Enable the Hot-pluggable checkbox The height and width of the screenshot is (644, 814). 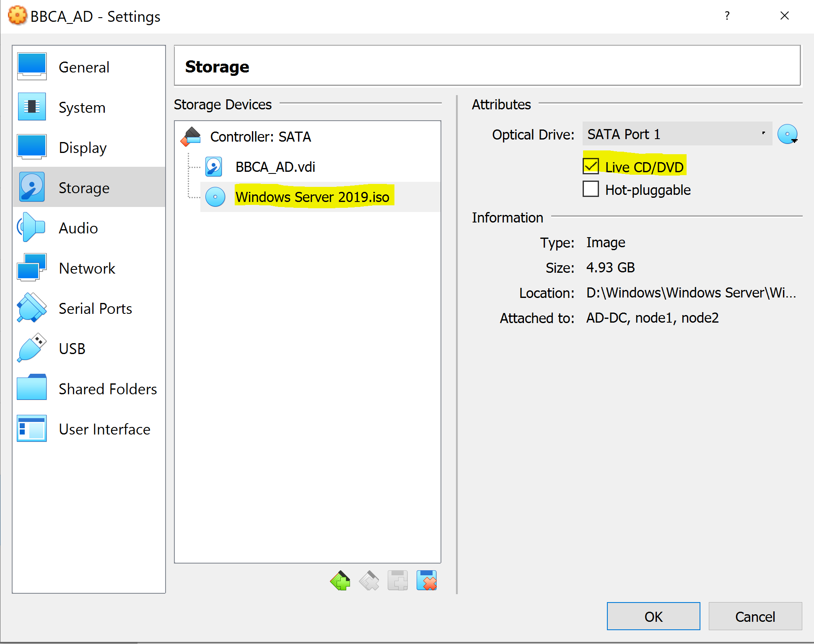pyautogui.click(x=591, y=189)
